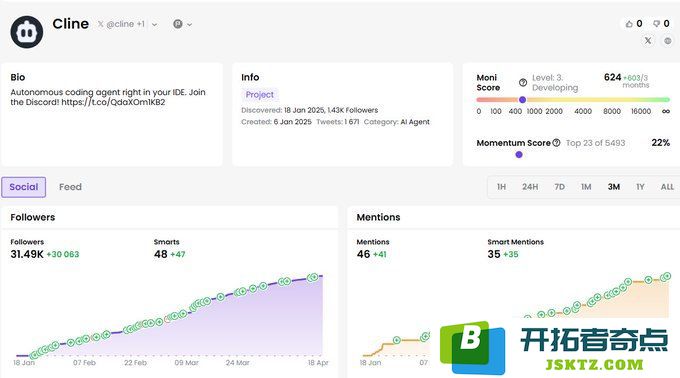680x378 pixels.
Task: Click Category AI Agent in Info
Action: coord(397,122)
